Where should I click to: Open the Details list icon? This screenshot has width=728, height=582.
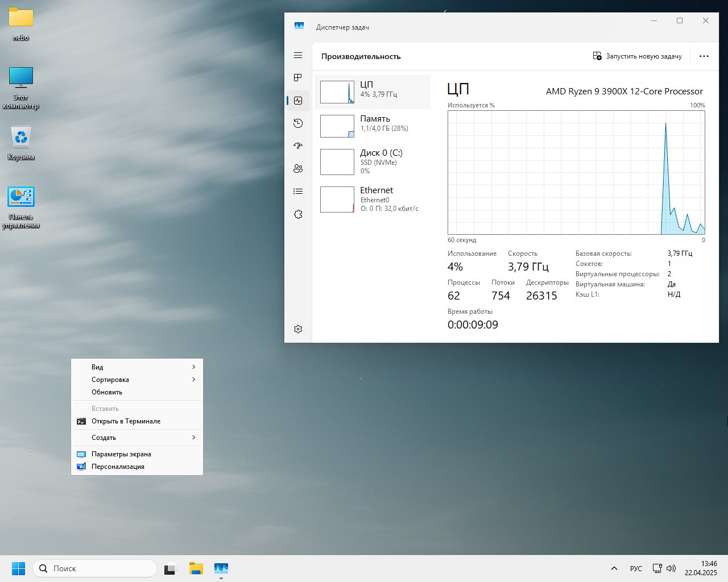click(x=298, y=192)
